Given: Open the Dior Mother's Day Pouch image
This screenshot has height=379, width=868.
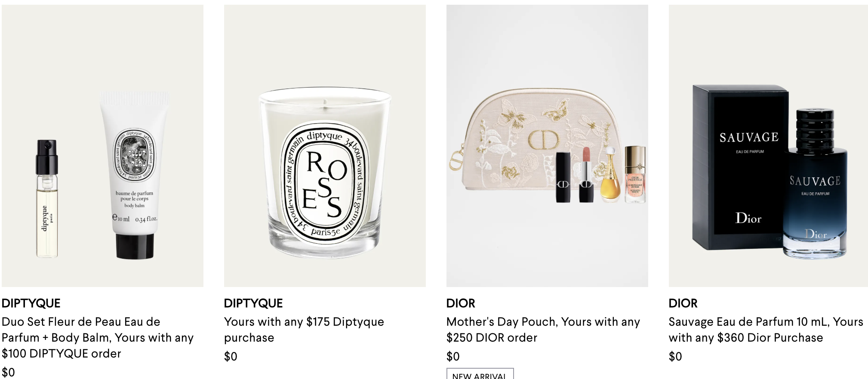Looking at the screenshot, I should [x=547, y=146].
